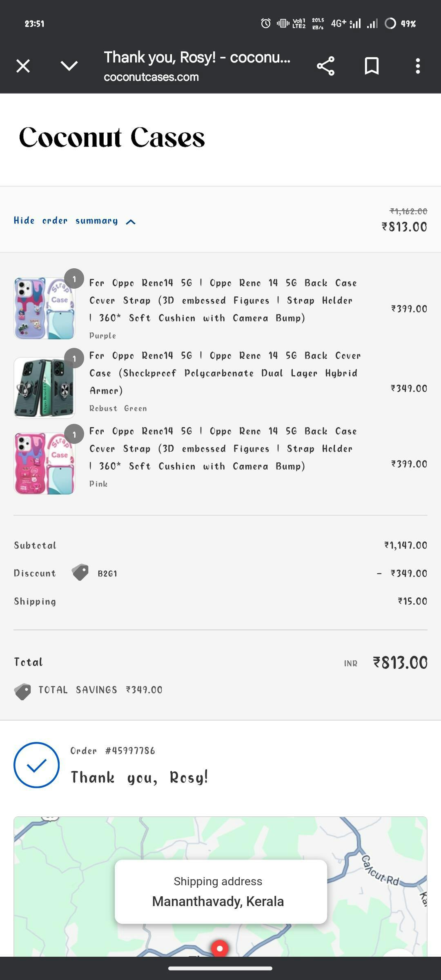Image resolution: width=441 pixels, height=980 pixels.
Task: Minimize tab with the down chevron
Action: point(69,66)
